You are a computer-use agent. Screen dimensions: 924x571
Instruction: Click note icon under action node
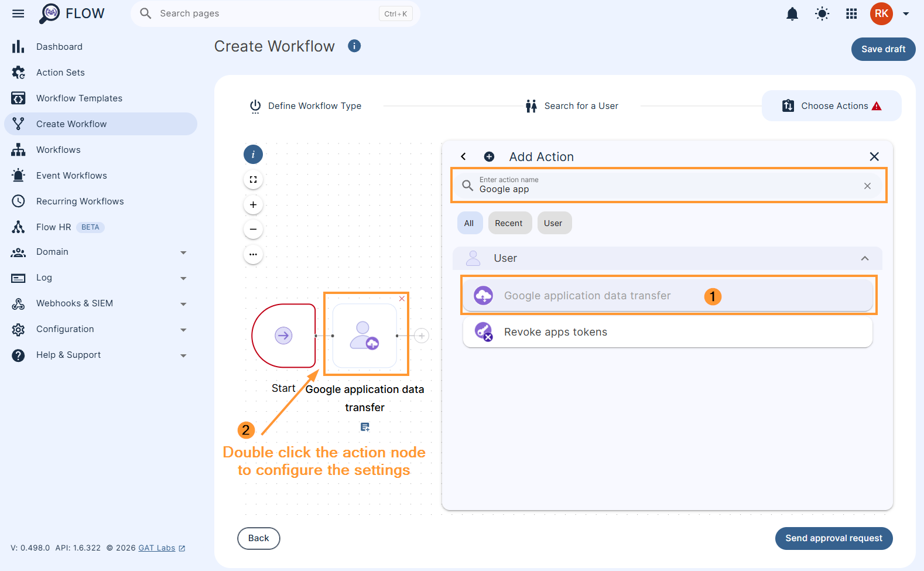pyautogui.click(x=365, y=427)
